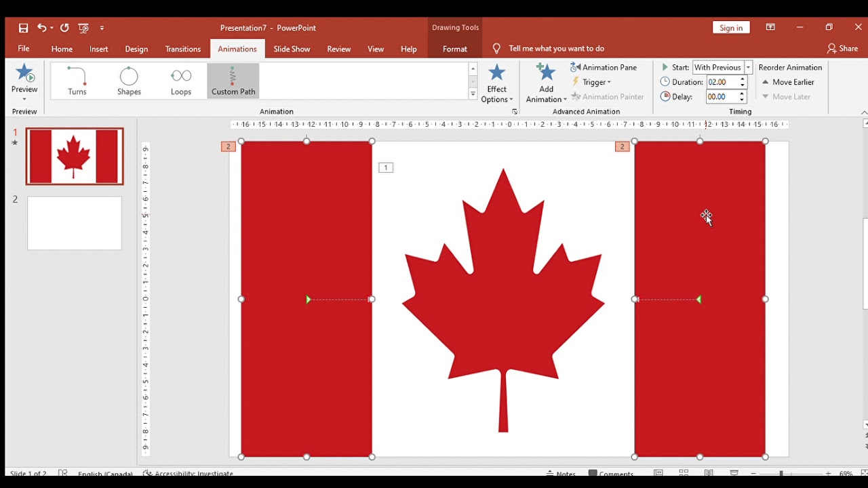Viewport: 868px width, 488px height.
Task: Switch to the Design tab
Action: tap(136, 49)
